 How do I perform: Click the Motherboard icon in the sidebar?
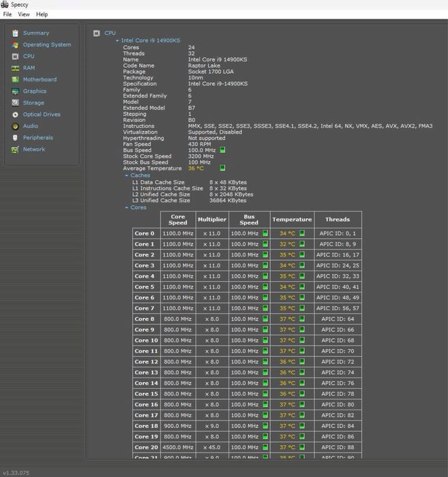(x=15, y=80)
